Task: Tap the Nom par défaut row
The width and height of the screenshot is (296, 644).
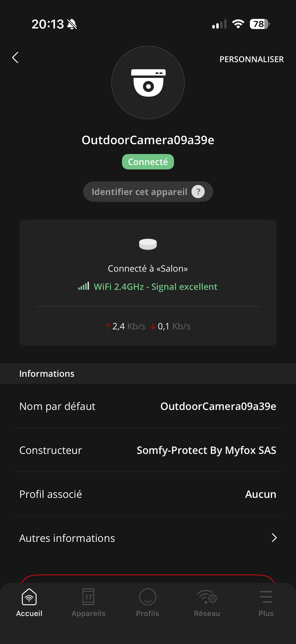Action: (x=148, y=406)
